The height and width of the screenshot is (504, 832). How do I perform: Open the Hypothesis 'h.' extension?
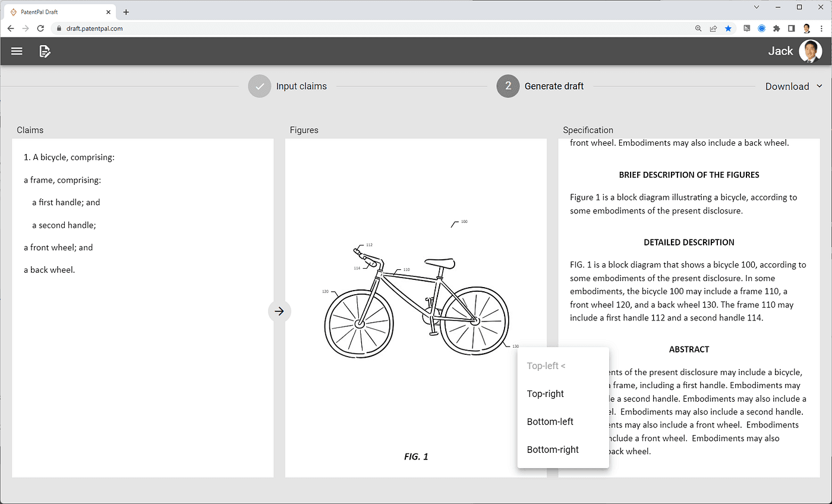[746, 28]
